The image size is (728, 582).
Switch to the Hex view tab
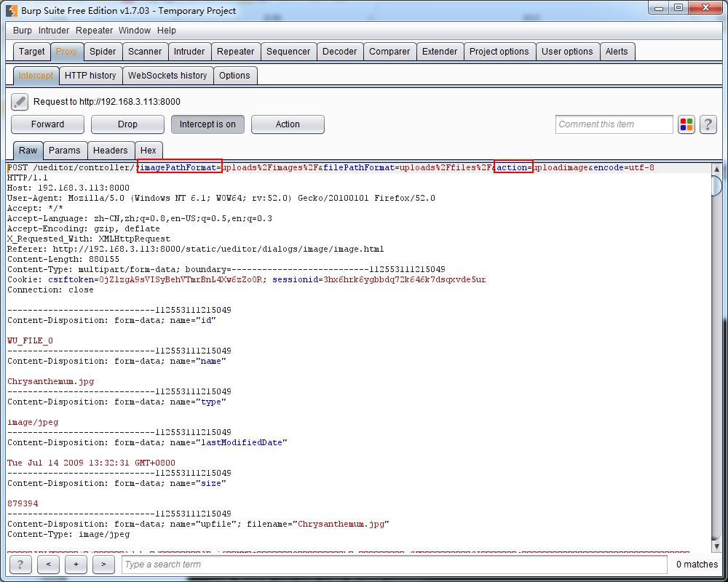point(148,151)
